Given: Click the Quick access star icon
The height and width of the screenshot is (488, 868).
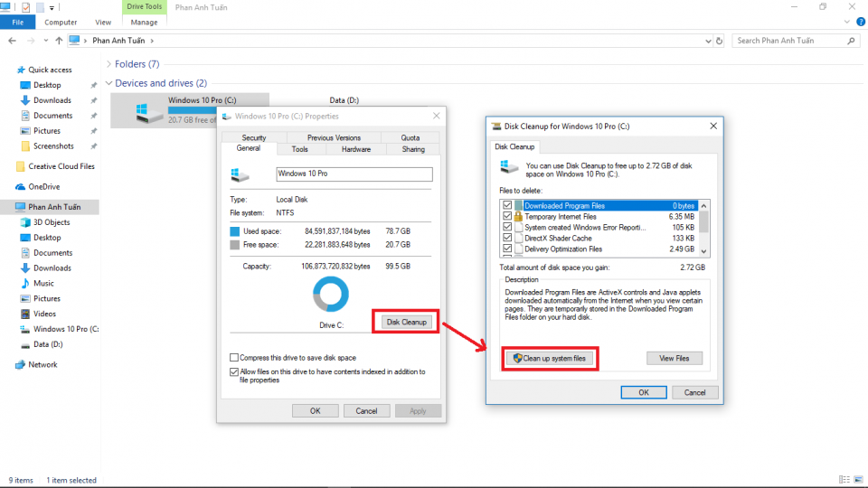Looking at the screenshot, I should pos(21,70).
